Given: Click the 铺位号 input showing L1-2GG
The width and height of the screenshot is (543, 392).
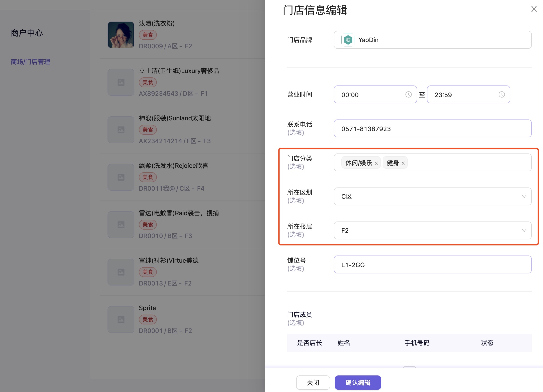Looking at the screenshot, I should [432, 264].
